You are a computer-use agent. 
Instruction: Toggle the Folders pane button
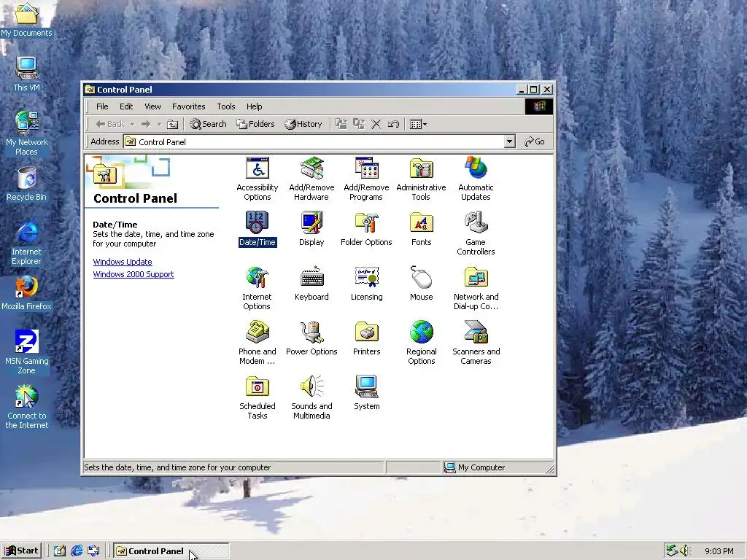pyautogui.click(x=256, y=124)
